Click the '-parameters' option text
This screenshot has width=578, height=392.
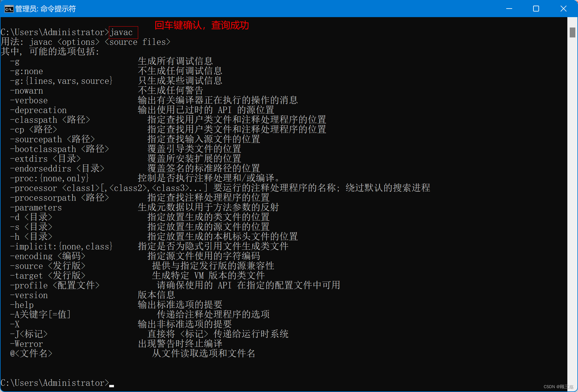(36, 208)
